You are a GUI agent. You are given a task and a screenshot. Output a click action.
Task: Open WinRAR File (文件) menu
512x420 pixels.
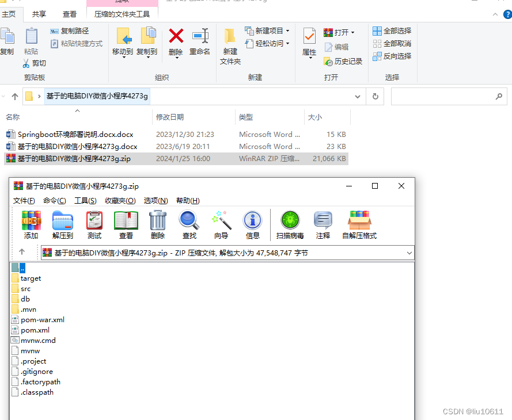tap(24, 201)
